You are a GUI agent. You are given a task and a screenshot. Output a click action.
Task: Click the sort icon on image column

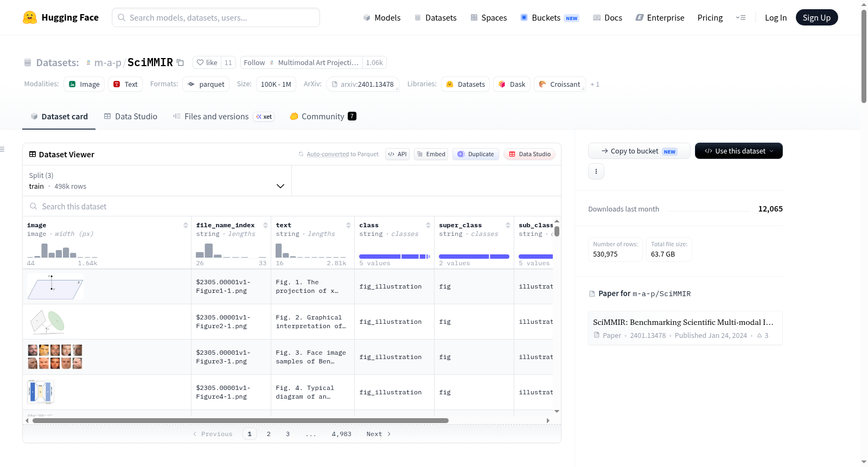[x=186, y=225]
